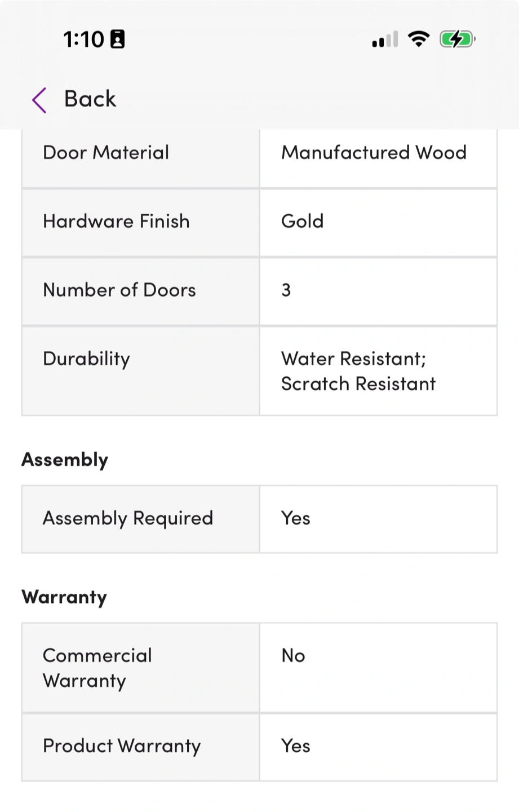This screenshot has height=812, width=519.
Task: Tap the Wi-Fi status icon
Action: coord(418,39)
